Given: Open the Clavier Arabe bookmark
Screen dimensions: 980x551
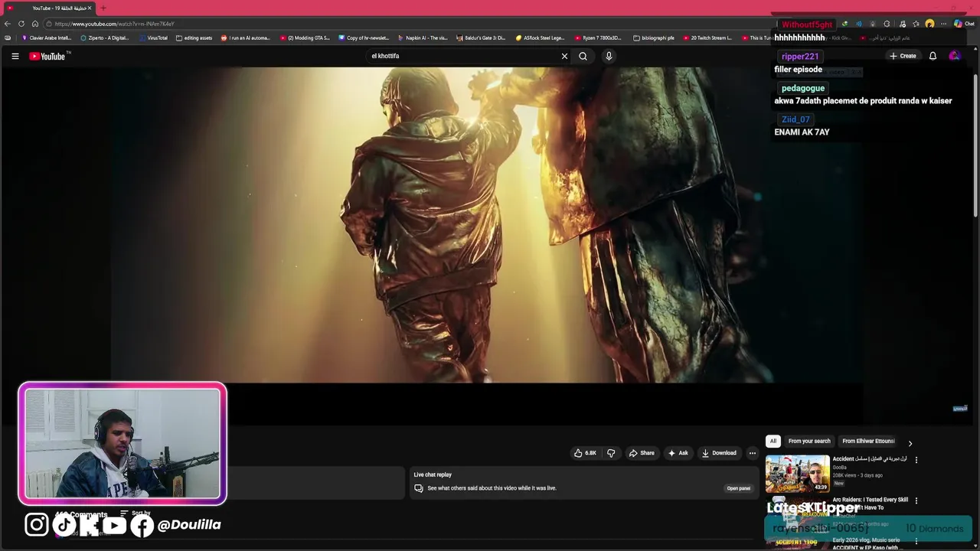Looking at the screenshot, I should (x=47, y=37).
